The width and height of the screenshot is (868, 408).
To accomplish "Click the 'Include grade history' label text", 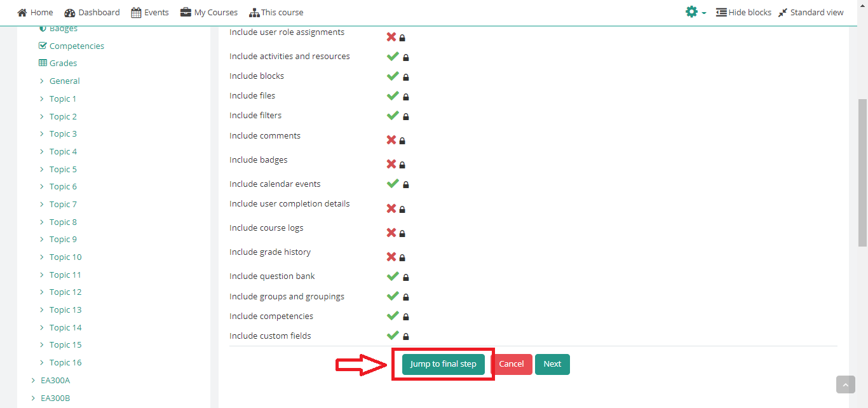I will tap(270, 252).
